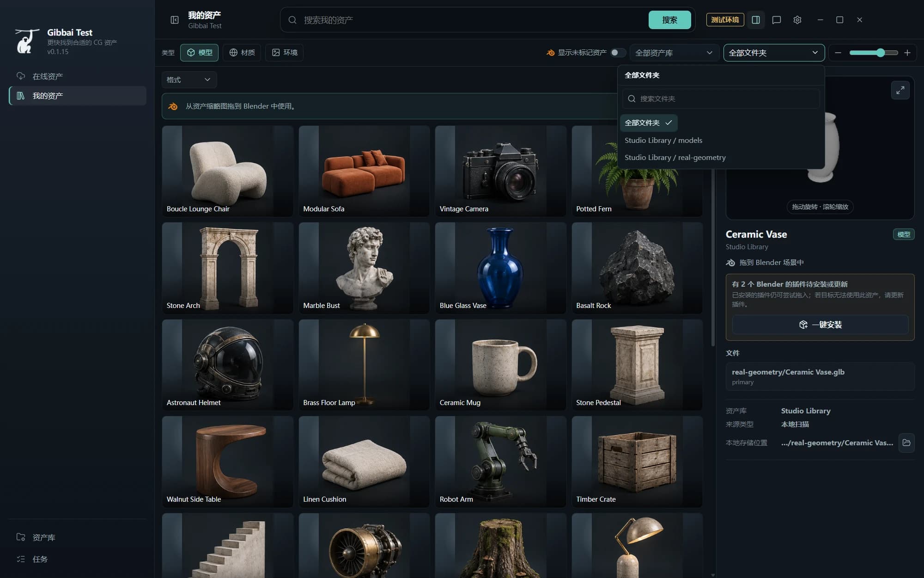Open the 格式 dropdown

[189, 80]
